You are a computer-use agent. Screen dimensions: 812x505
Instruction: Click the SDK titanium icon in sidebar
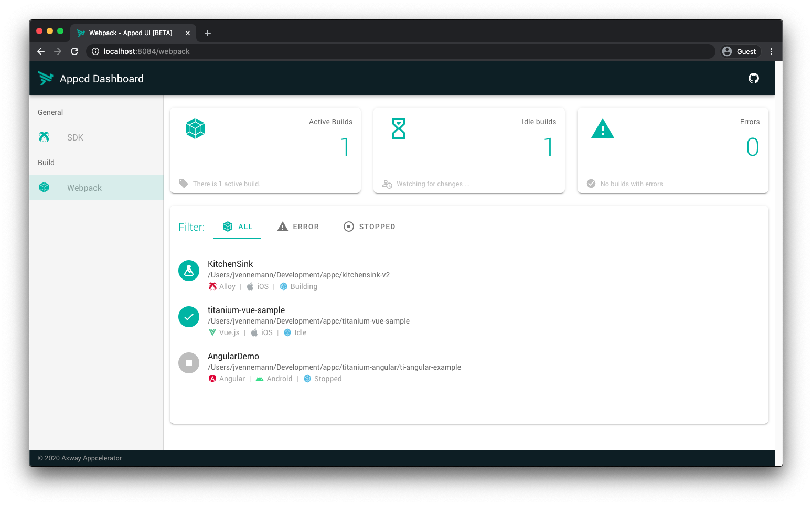(x=44, y=137)
